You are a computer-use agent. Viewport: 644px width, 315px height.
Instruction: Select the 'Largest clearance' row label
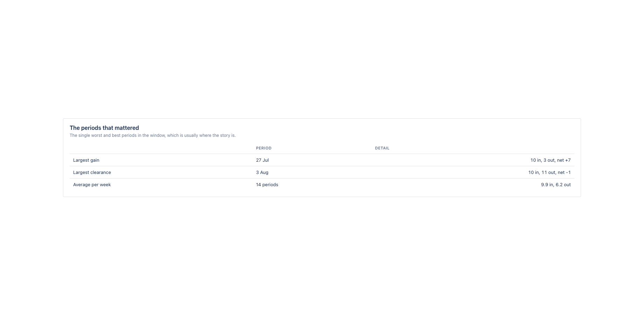[x=92, y=173]
